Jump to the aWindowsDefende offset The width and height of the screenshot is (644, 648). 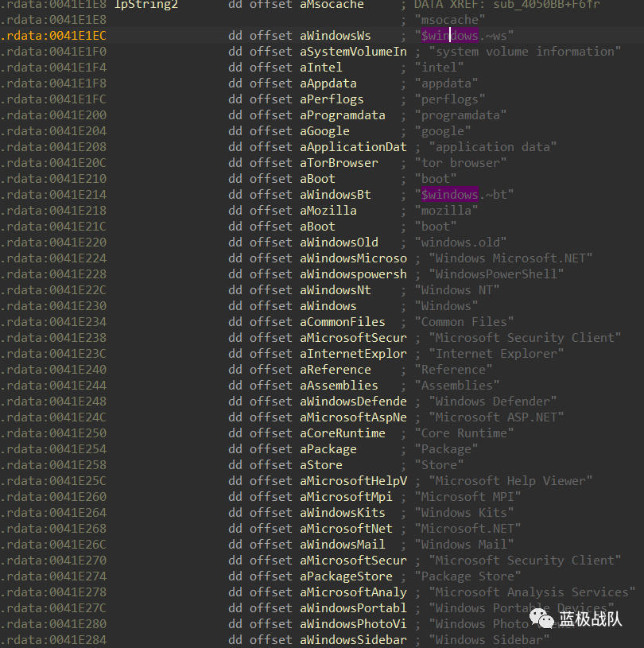[x=353, y=402]
